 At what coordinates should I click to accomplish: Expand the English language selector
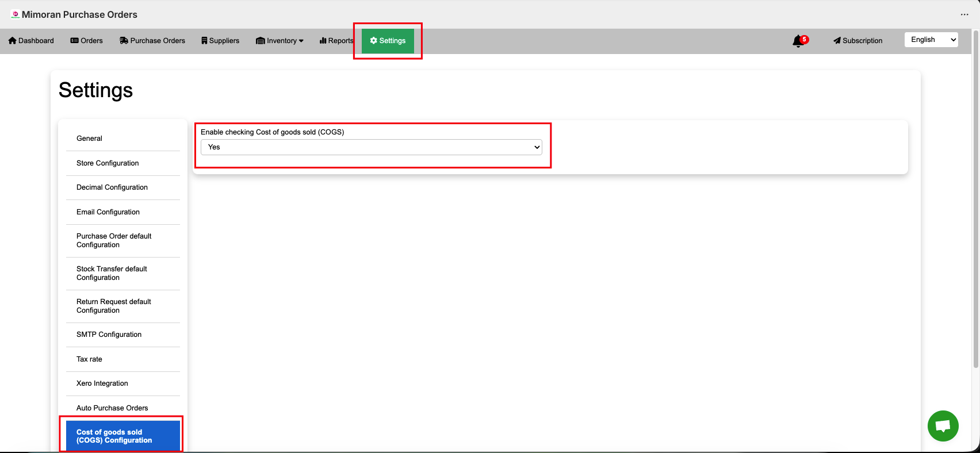coord(931,40)
